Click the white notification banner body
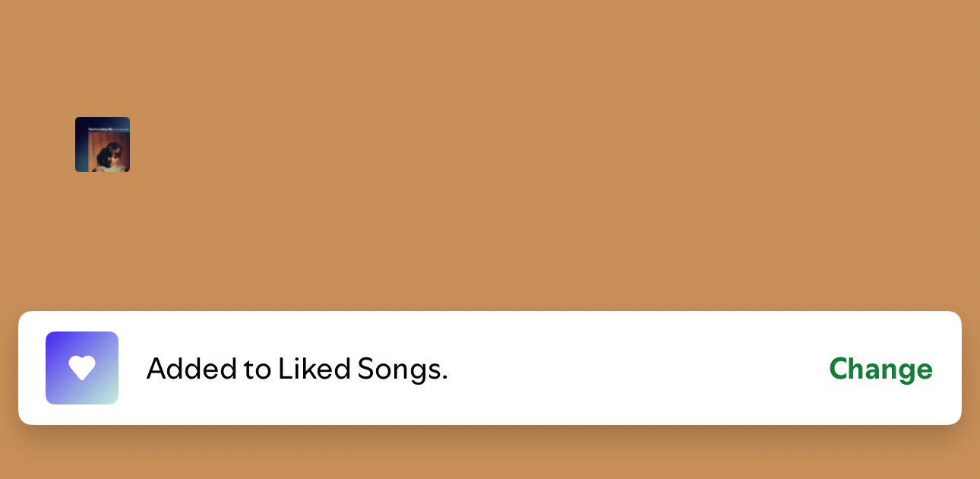Image resolution: width=980 pixels, height=479 pixels. (608, 369)
